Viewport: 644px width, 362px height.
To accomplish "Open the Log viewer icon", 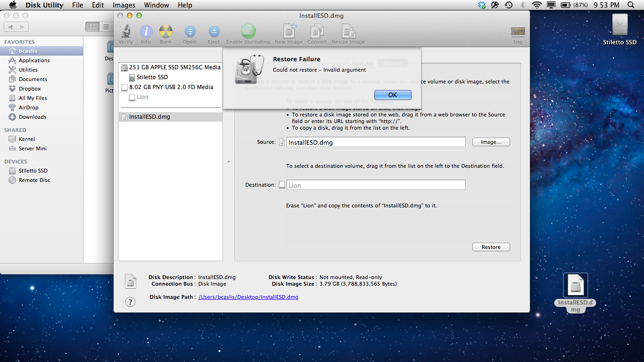I will coord(518,32).
